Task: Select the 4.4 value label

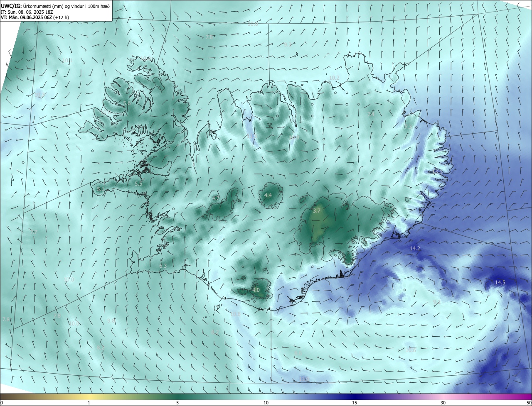Action: 268,195
